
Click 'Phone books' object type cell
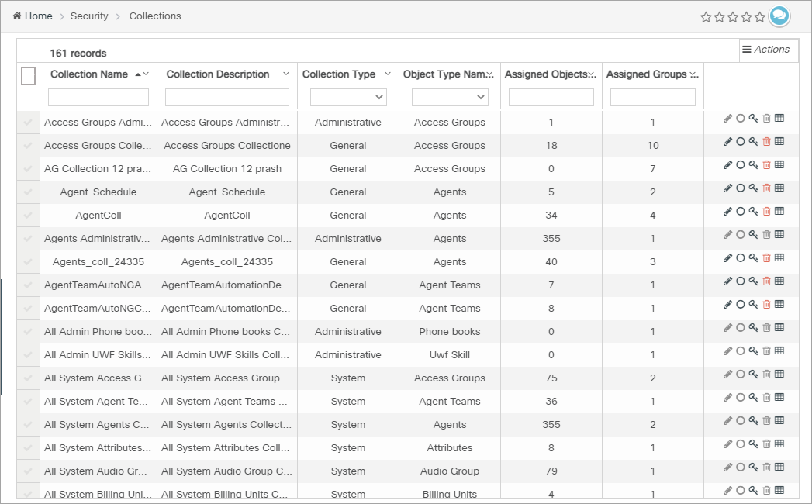click(x=450, y=332)
